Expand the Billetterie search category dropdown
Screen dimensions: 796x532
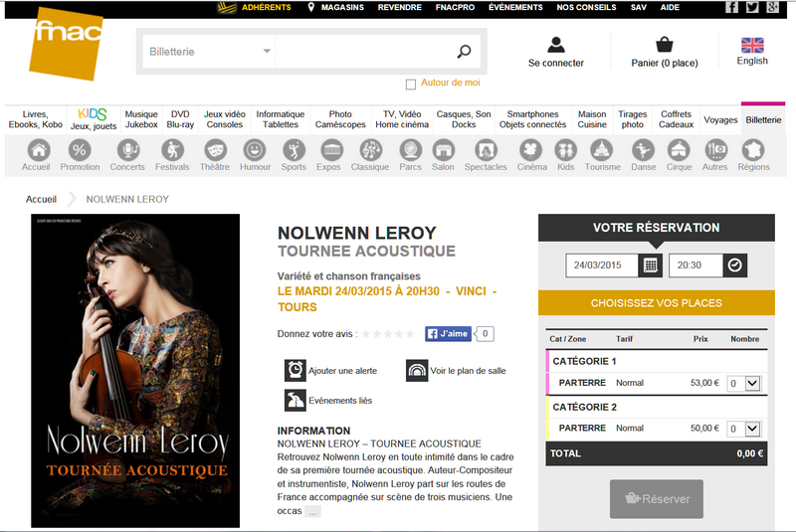[x=209, y=52]
